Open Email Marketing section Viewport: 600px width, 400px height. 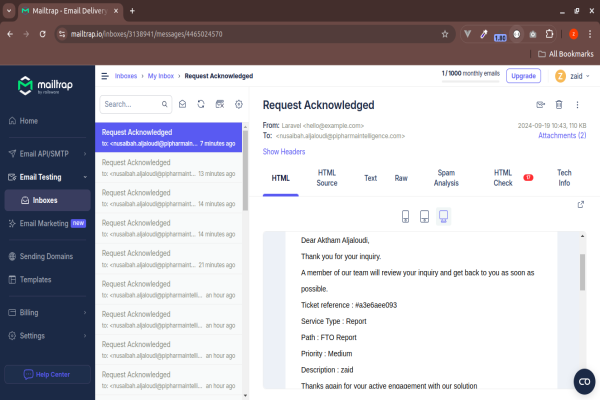pos(47,224)
